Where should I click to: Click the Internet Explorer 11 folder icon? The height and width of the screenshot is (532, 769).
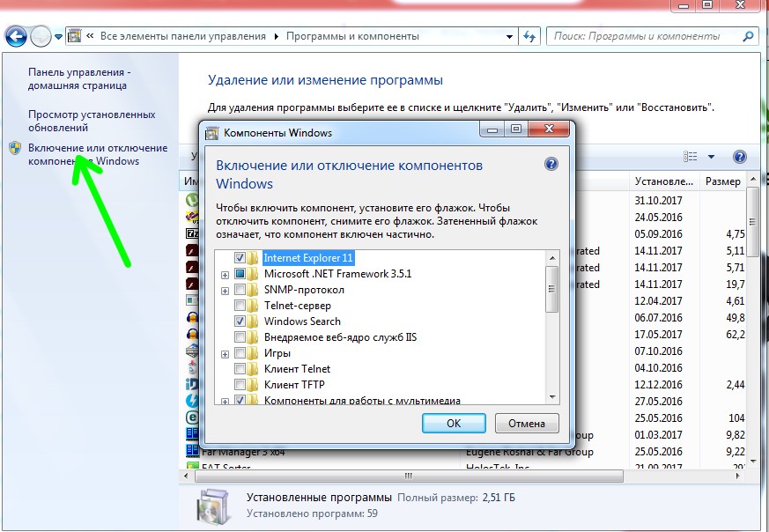(253, 258)
